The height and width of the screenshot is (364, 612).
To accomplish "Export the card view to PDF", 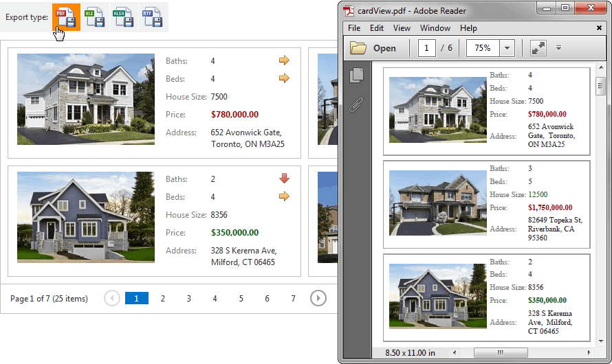I will 66,17.
